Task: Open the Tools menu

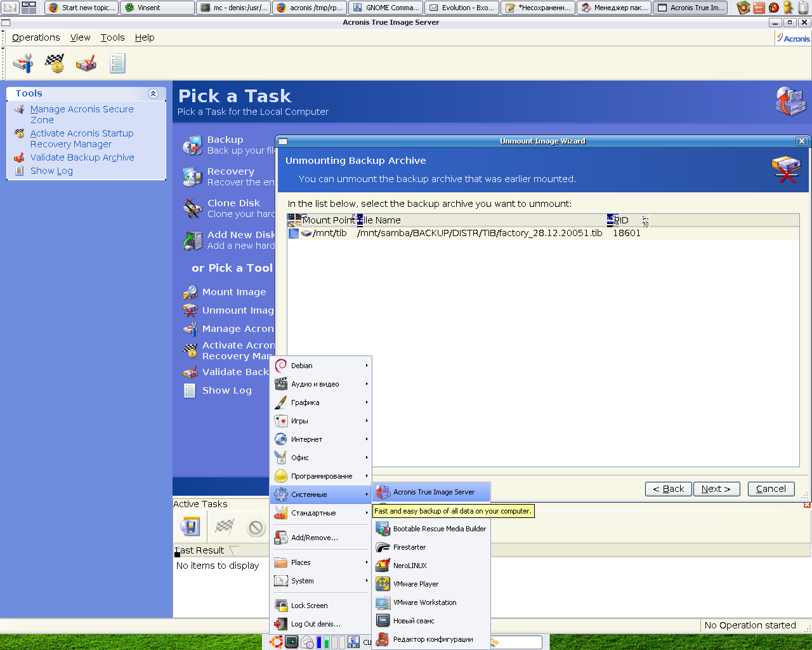Action: (x=113, y=37)
